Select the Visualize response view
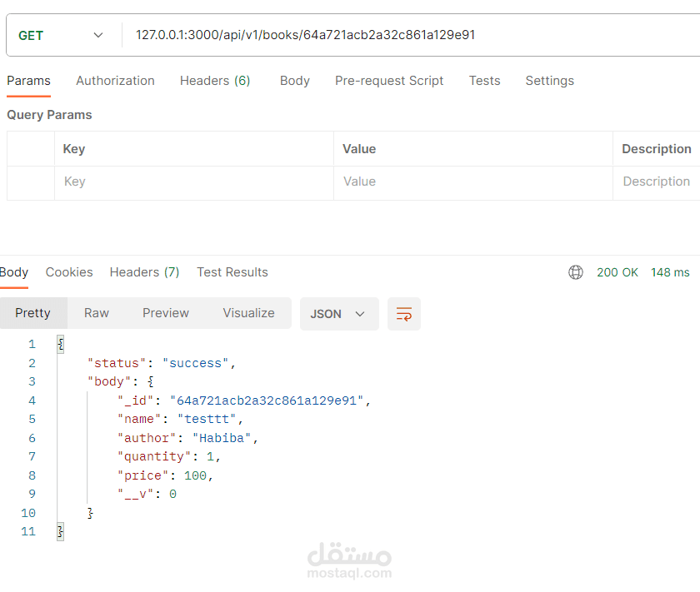Screen dimensions: 700x592 pos(248,313)
